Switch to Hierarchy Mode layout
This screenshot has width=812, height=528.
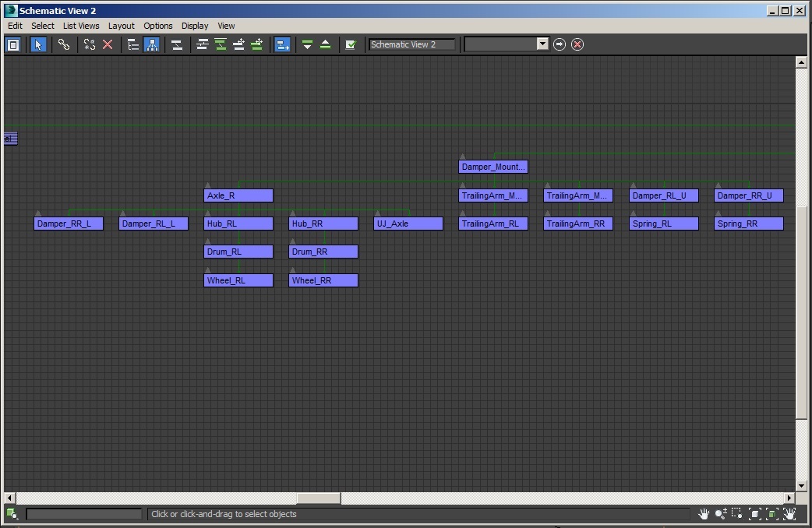coord(133,44)
